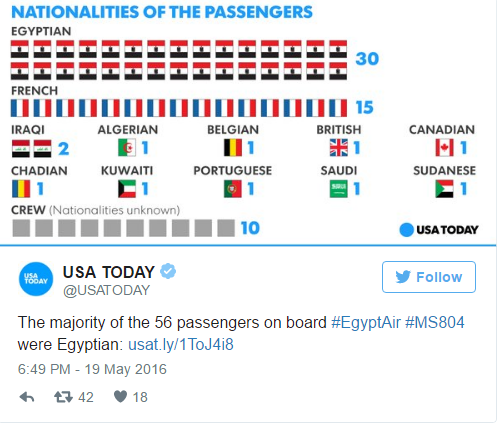Open the usat.ly/1ToJ4i8 link
The width and height of the screenshot is (498, 423).
tap(181, 344)
